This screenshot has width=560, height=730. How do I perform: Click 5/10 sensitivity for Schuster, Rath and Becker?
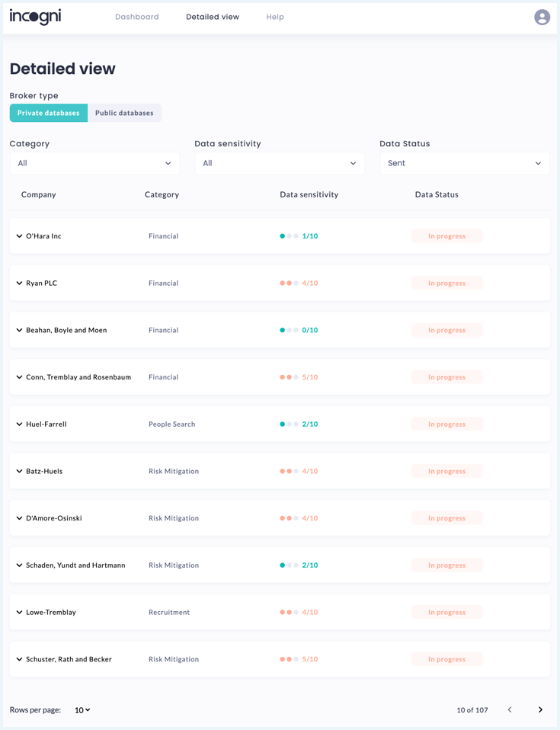tap(310, 659)
